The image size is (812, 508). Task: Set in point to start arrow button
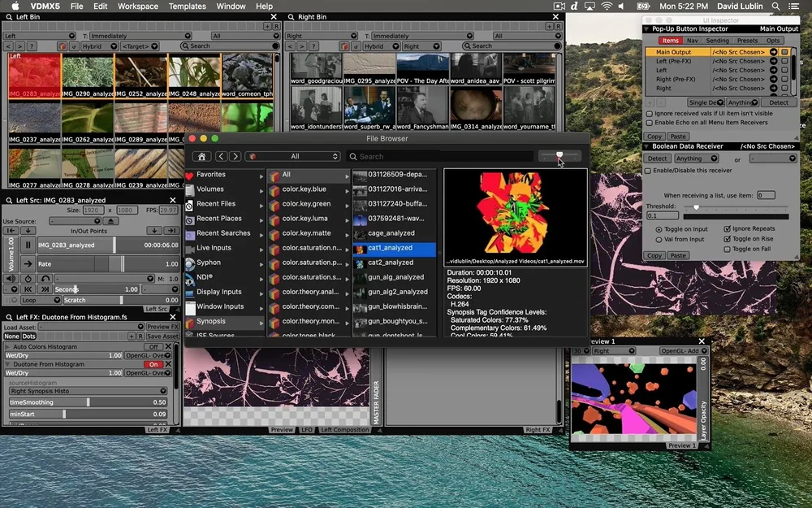pyautogui.click(x=11, y=231)
